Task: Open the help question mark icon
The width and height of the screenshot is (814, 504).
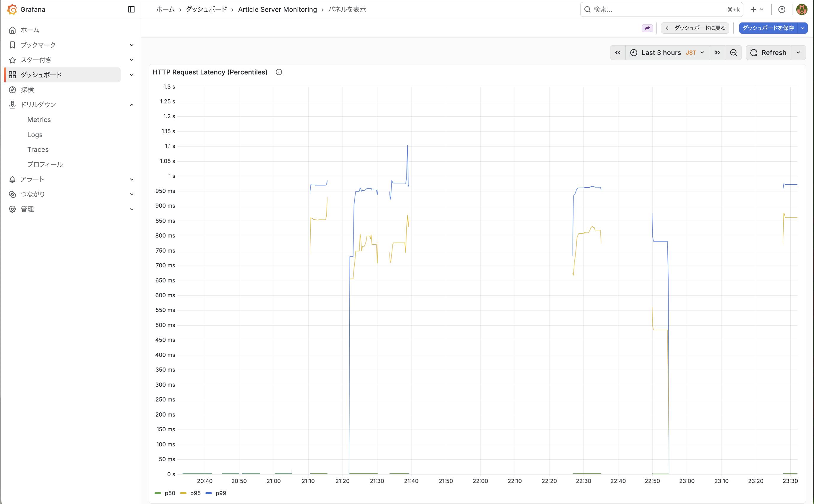Action: pos(782,9)
